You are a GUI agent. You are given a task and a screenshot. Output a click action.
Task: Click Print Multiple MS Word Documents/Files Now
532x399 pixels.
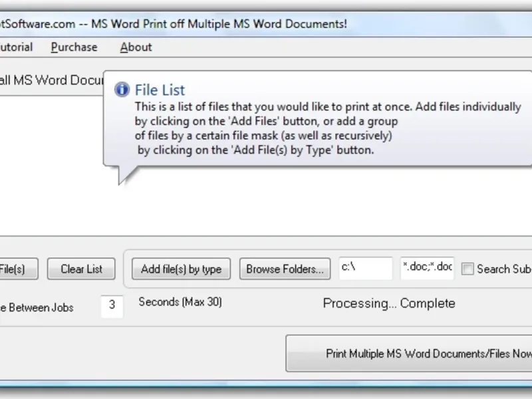point(409,354)
